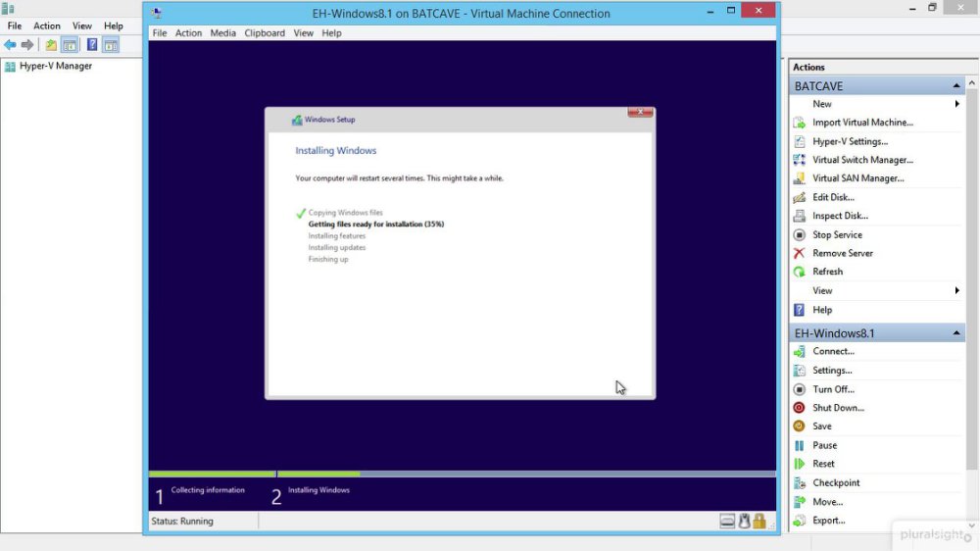Image resolution: width=980 pixels, height=551 pixels.
Task: Click the Edit Disk icon
Action: [x=799, y=197]
